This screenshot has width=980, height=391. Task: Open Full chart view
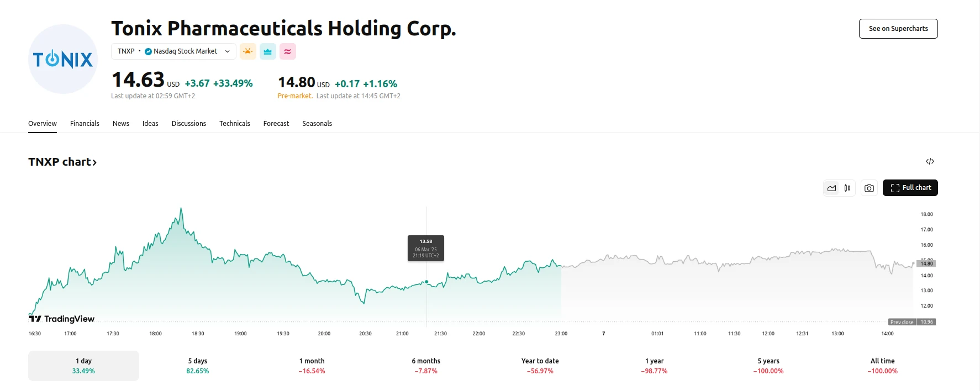[910, 188]
